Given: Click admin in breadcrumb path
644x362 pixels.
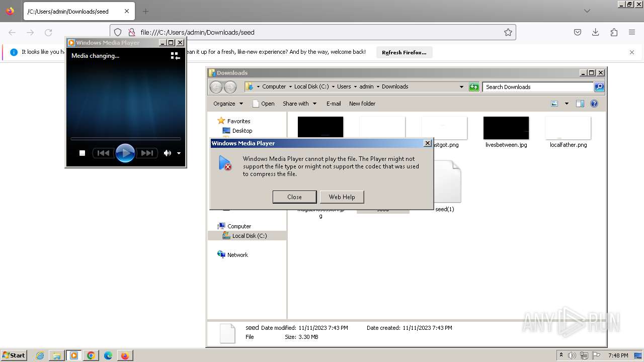Looking at the screenshot, I should pos(366,86).
